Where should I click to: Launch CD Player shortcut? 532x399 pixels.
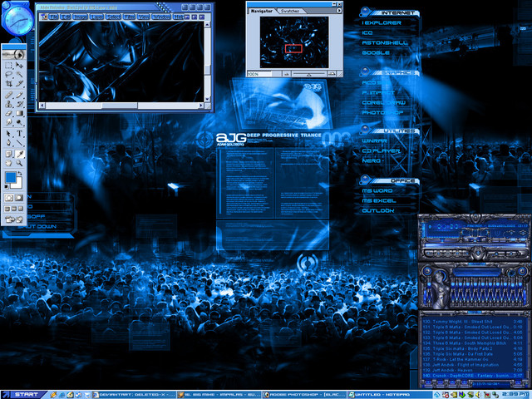point(381,150)
